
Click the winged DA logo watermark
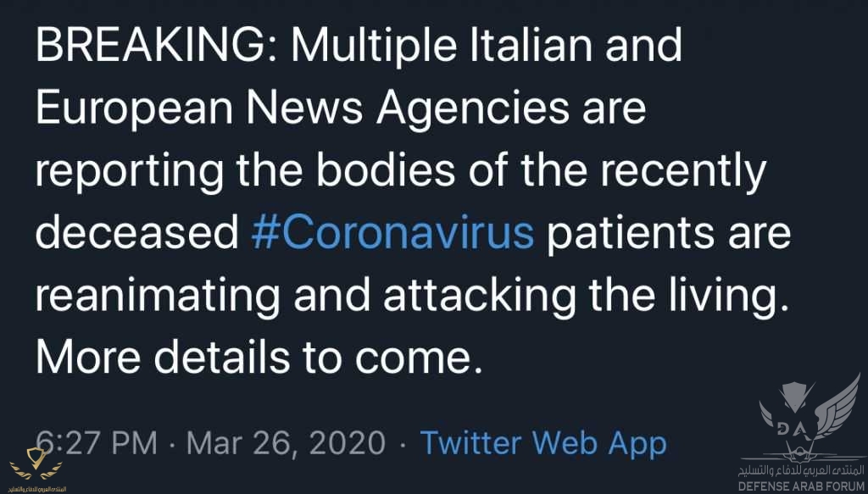coord(810,419)
